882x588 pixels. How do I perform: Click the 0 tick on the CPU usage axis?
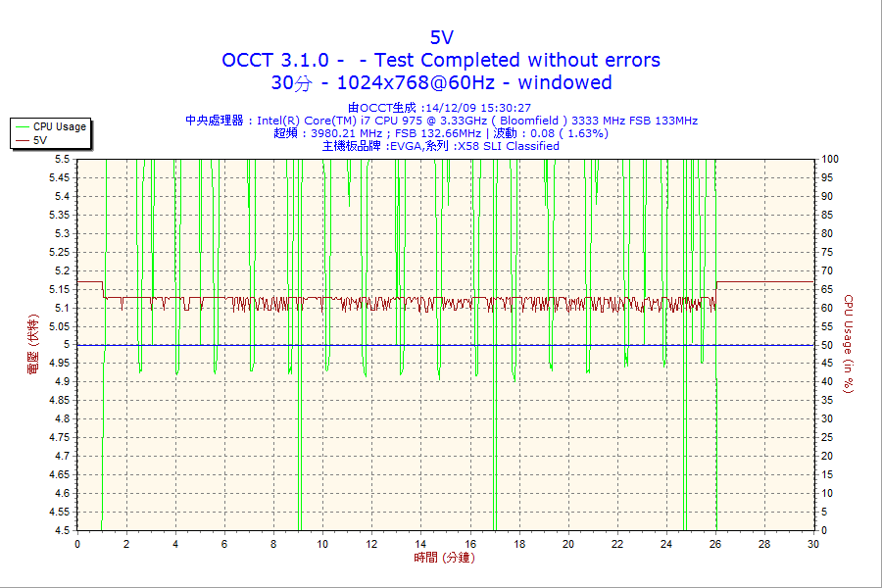coord(824,530)
